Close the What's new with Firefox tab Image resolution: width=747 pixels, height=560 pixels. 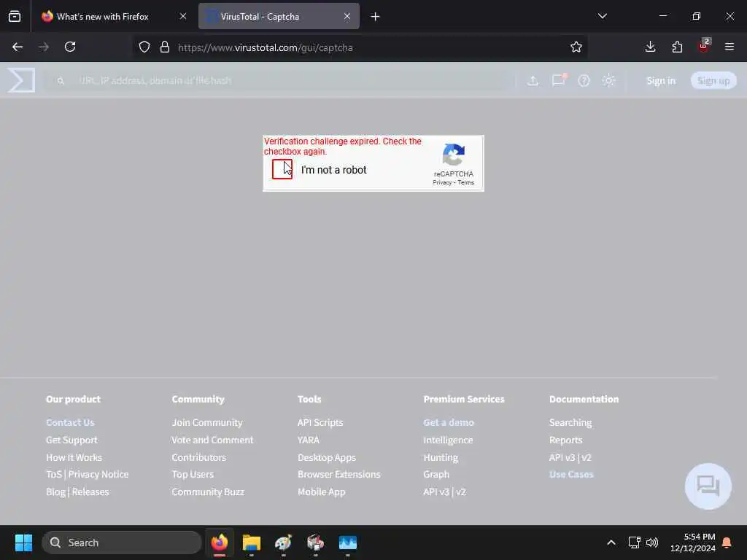click(x=183, y=16)
